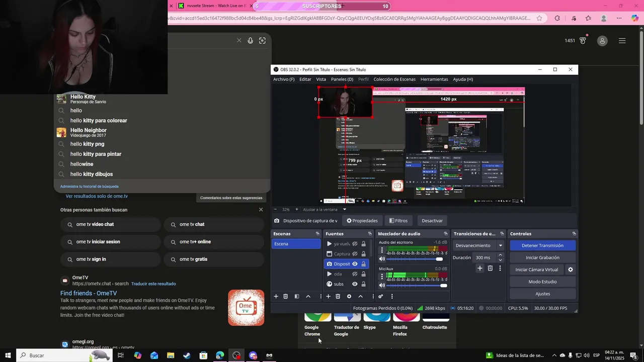
Task: Unlock the 'subs' source lock
Action: [x=363, y=284]
